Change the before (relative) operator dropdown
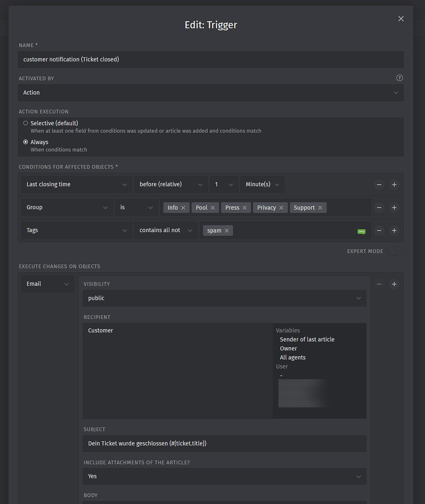 (x=171, y=185)
